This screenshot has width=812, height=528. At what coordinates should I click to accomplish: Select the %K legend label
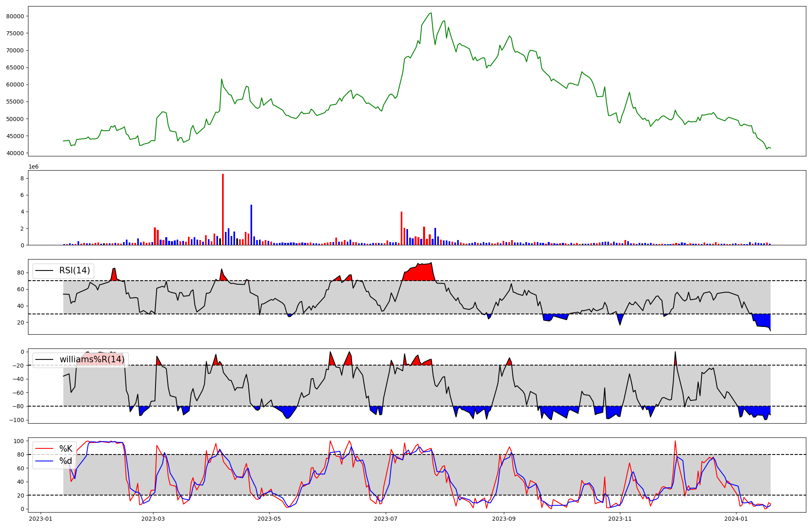[x=66, y=449]
